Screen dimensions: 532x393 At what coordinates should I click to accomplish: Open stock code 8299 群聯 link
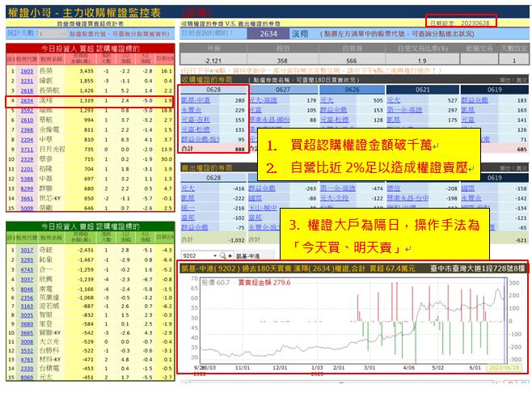point(27,188)
